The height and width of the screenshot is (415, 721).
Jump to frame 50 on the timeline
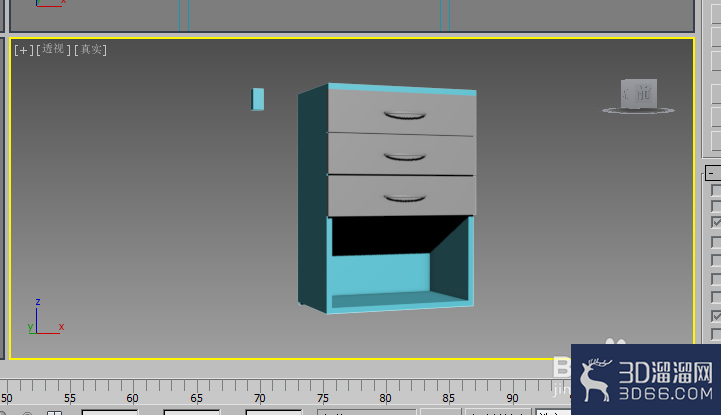[6, 398]
